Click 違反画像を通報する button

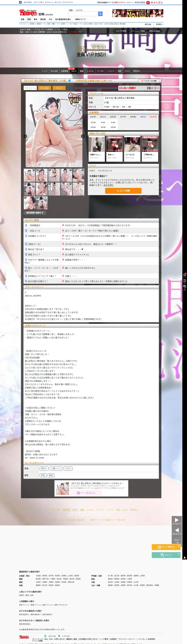(35, 213)
